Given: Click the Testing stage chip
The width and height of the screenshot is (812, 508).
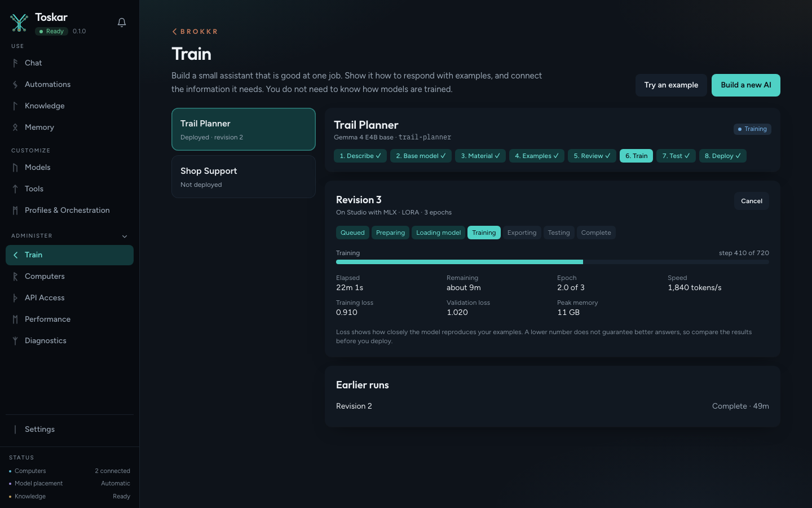Looking at the screenshot, I should click(x=559, y=233).
